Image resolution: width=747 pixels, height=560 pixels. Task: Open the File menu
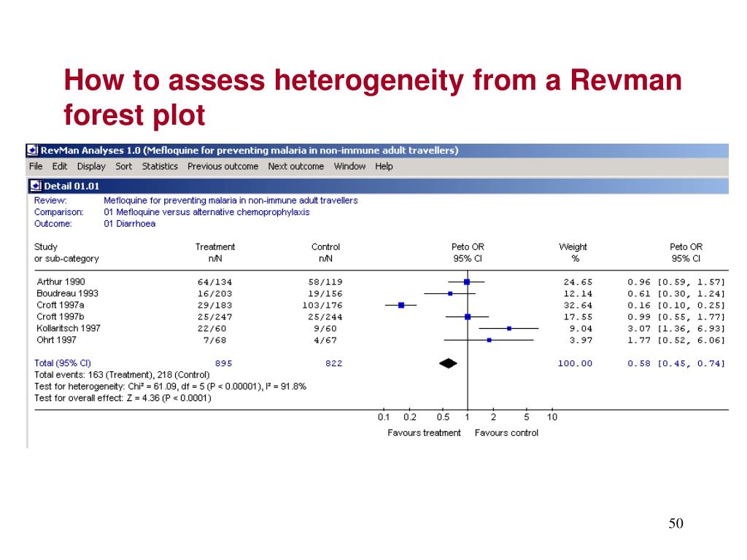(x=36, y=166)
